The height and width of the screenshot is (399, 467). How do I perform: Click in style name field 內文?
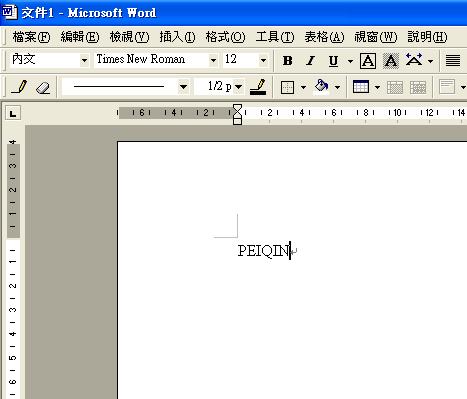coord(44,60)
